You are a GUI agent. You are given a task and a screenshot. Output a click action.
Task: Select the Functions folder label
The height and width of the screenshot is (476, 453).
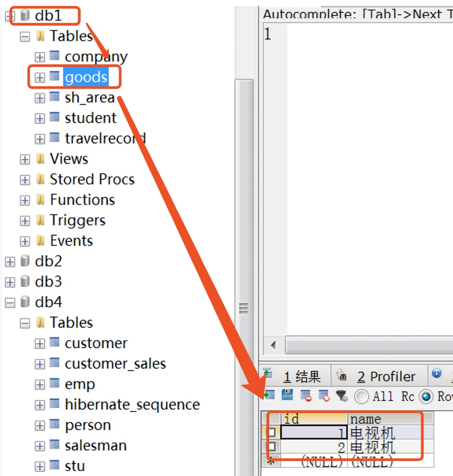click(x=82, y=200)
